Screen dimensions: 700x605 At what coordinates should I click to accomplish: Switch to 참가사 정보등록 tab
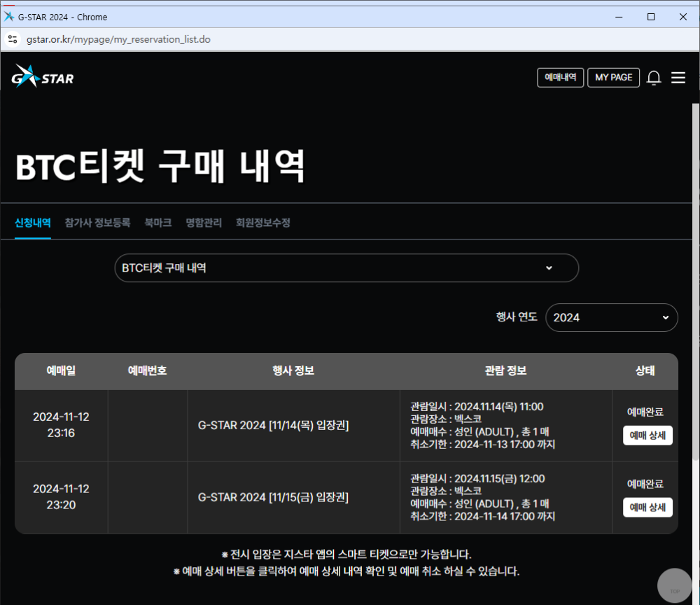(x=97, y=223)
